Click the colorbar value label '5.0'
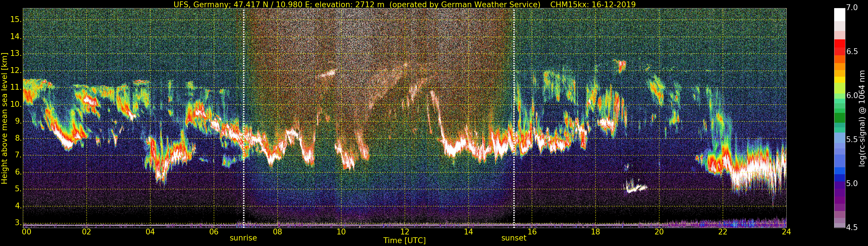 pos(852,183)
